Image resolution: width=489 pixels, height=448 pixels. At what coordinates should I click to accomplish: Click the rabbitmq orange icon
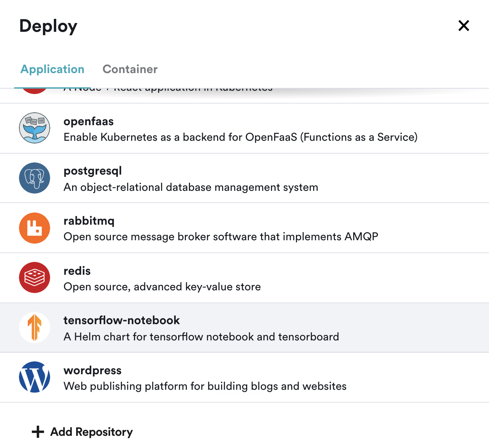[35, 228]
